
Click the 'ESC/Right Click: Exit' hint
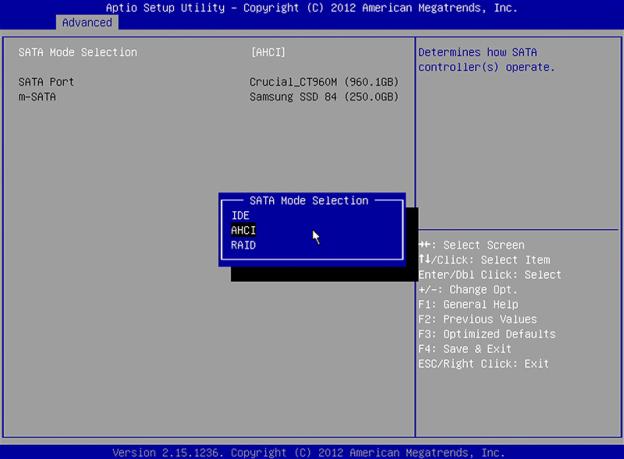484,364
